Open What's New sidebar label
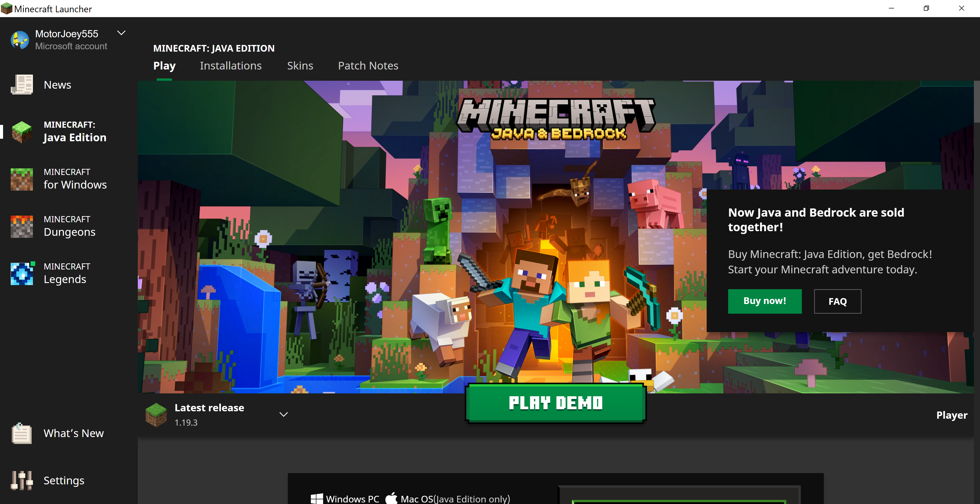Screen dimensions: 980x504 point(73,433)
